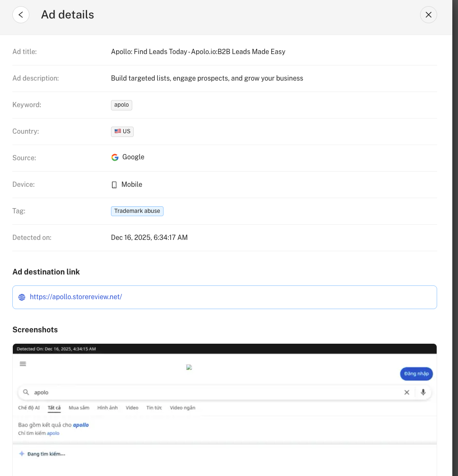Screen dimensions: 458x476
Task: Switch to Chế độ AI tab
Action: click(x=29, y=408)
